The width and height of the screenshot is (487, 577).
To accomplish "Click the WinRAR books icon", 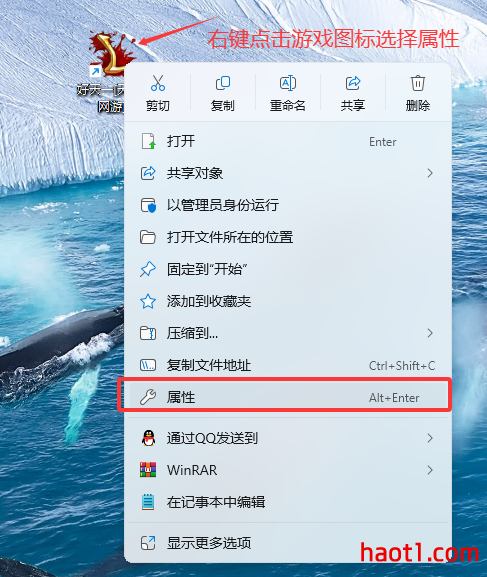I will [148, 470].
